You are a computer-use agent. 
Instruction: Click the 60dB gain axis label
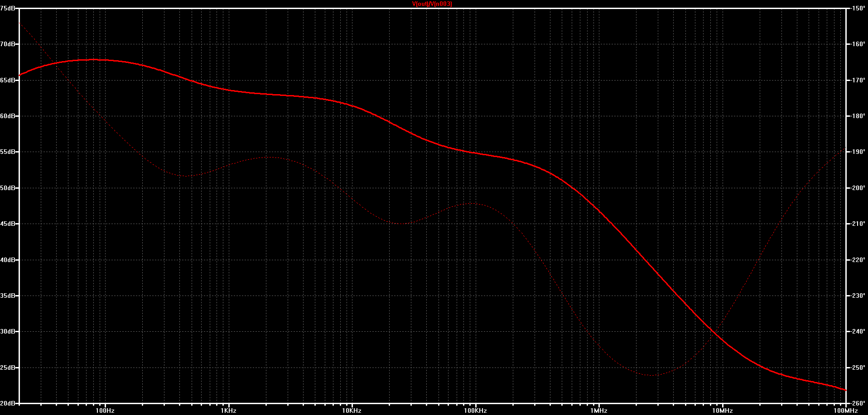coord(8,116)
